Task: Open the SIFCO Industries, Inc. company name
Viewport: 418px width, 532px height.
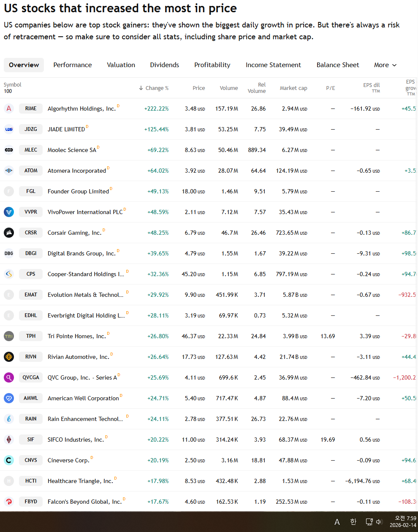Action: tap(76, 440)
